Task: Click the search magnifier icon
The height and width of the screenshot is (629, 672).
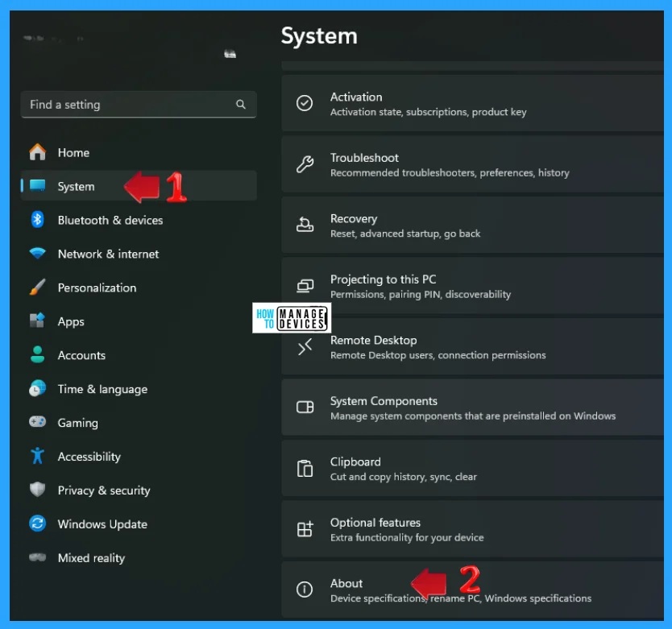Action: pyautogui.click(x=241, y=104)
